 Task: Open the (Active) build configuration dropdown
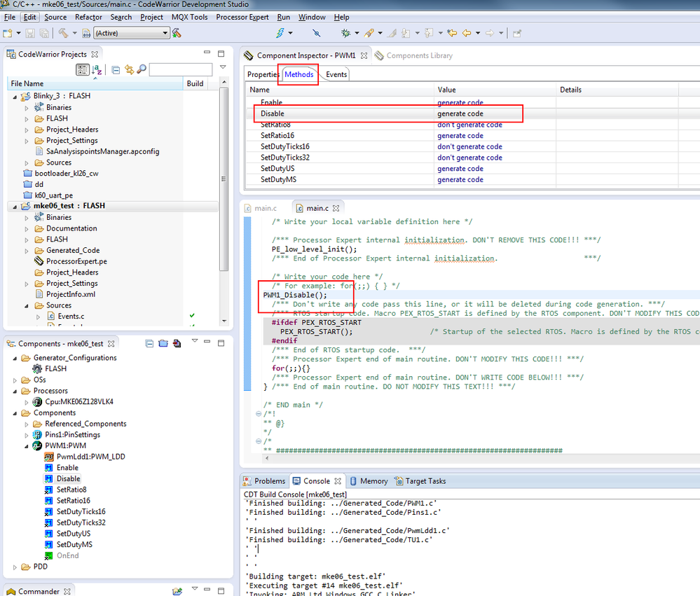(x=165, y=33)
